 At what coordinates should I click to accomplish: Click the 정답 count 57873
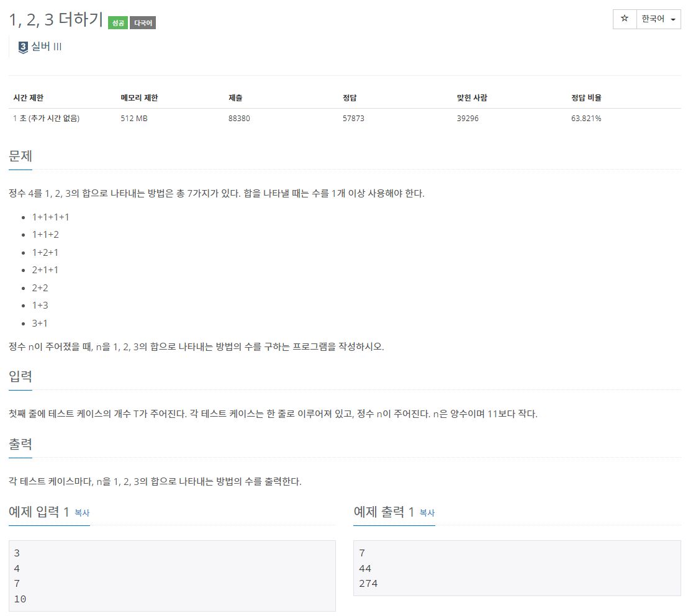tap(354, 119)
